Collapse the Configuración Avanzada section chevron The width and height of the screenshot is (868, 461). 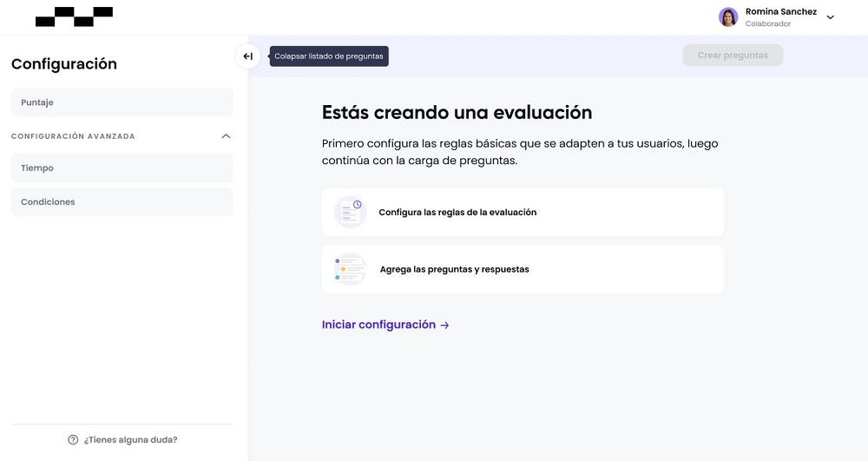[226, 136]
